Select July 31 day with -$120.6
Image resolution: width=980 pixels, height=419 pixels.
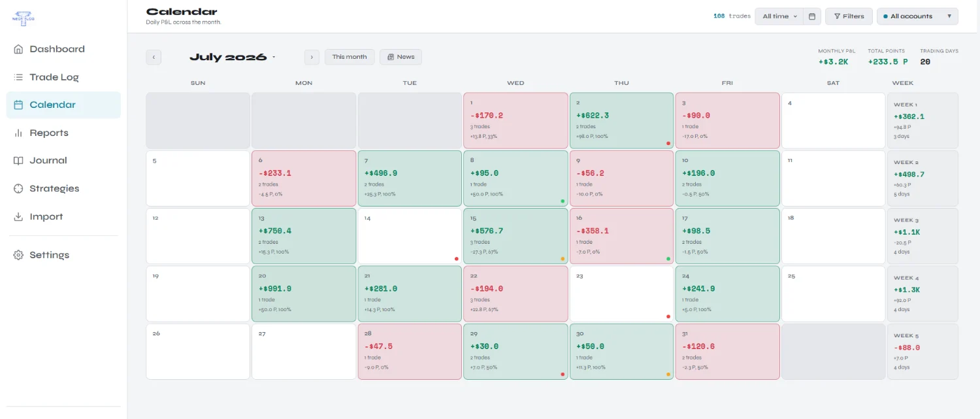point(727,352)
